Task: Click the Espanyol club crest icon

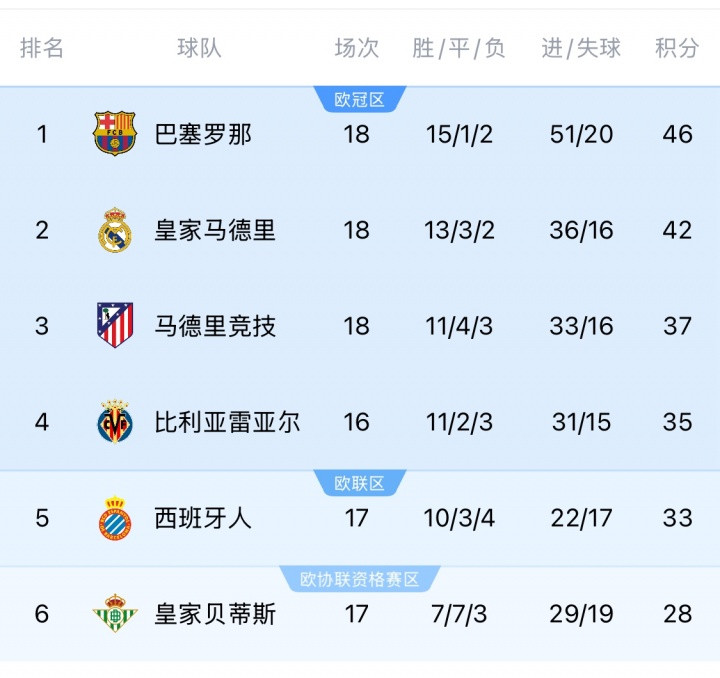Action: point(115,518)
